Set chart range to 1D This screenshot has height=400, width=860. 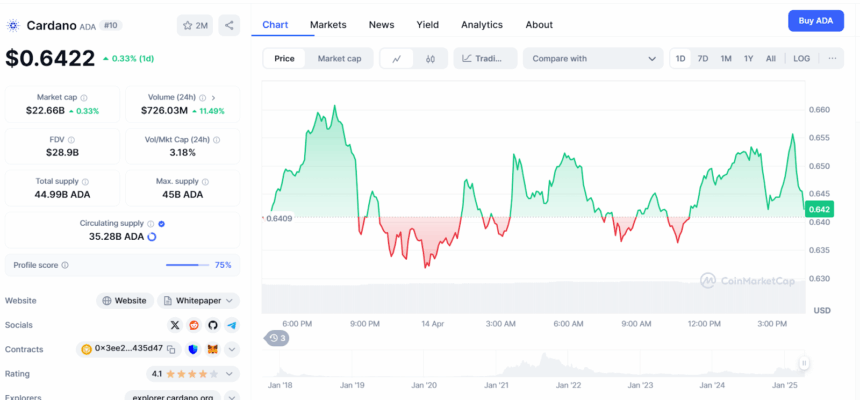point(681,59)
